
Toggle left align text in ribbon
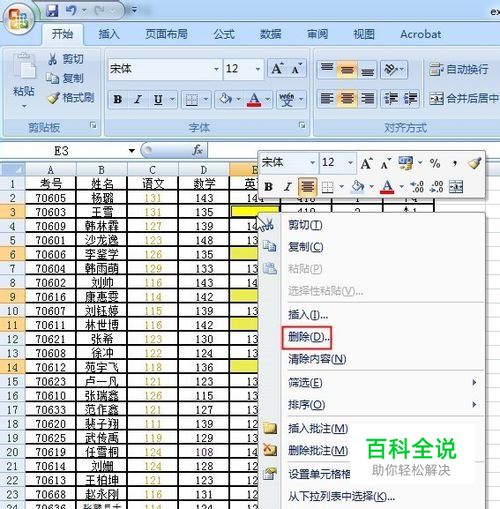coord(327,99)
